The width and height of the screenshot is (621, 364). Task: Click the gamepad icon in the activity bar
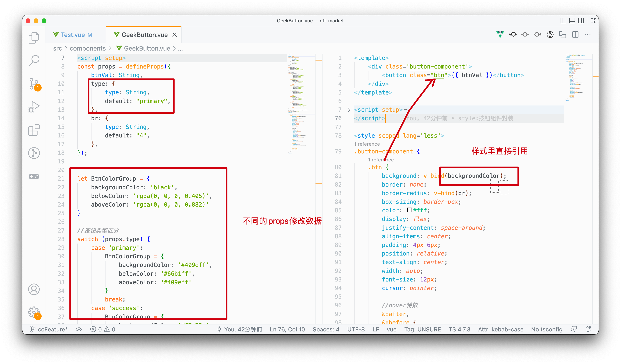pyautogui.click(x=34, y=176)
